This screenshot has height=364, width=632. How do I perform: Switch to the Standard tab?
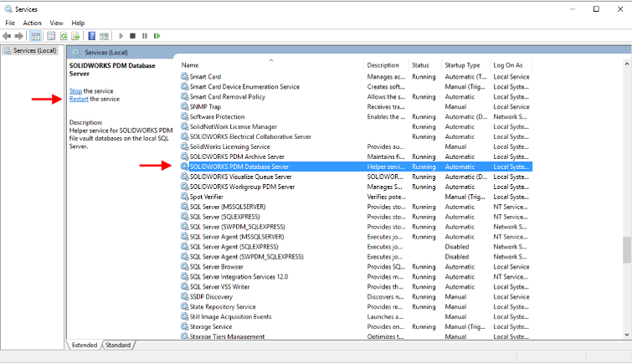point(118,345)
